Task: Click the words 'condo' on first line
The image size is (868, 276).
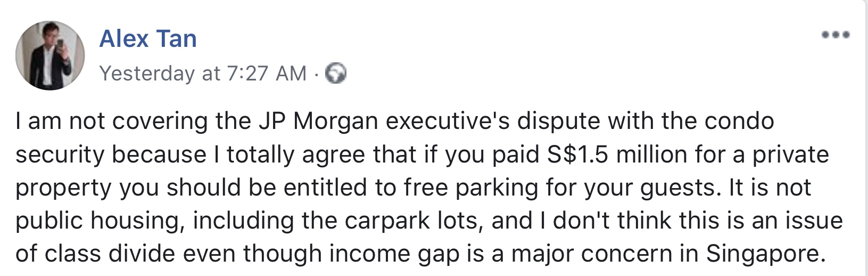Action: [x=739, y=122]
